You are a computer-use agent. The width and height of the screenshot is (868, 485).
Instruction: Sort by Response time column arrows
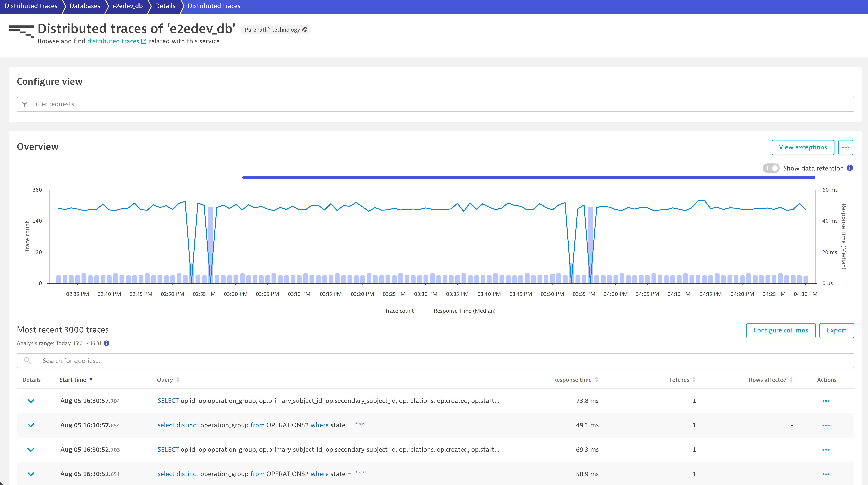597,380
